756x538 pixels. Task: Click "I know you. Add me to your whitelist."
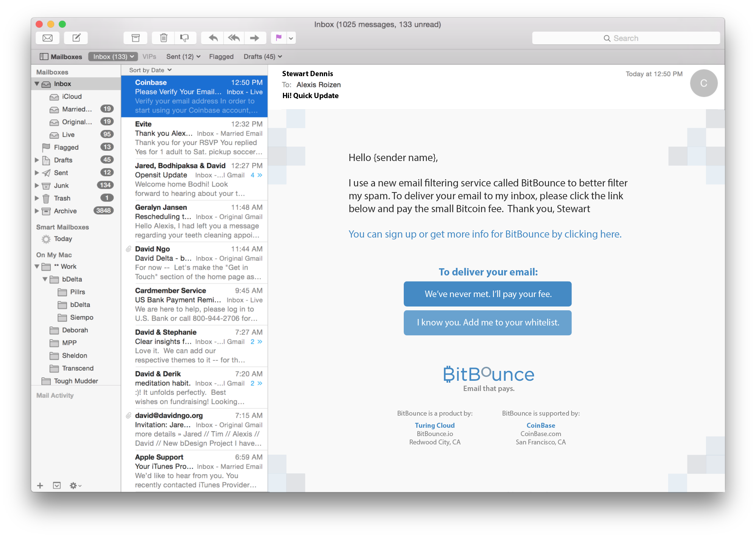(x=487, y=323)
